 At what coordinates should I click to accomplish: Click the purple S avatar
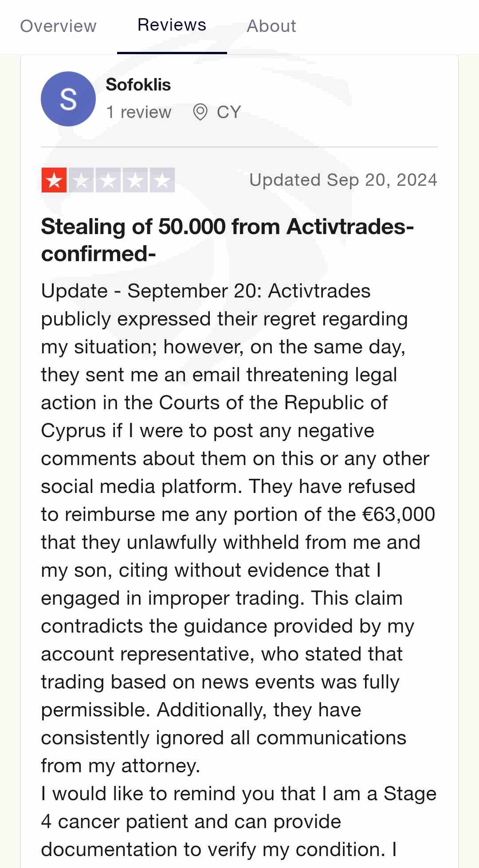(68, 99)
